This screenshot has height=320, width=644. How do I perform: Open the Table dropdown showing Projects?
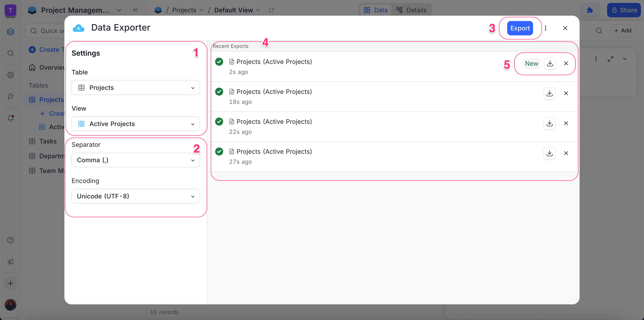click(136, 88)
